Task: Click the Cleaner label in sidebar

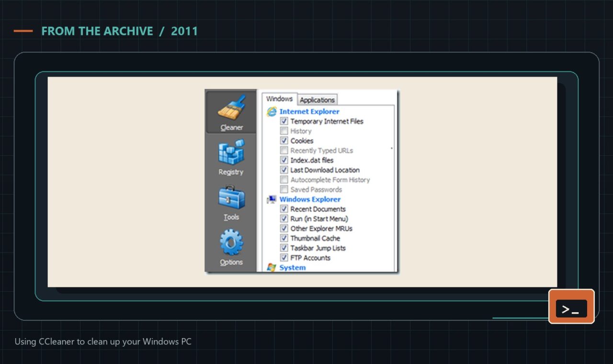Action: [x=232, y=127]
